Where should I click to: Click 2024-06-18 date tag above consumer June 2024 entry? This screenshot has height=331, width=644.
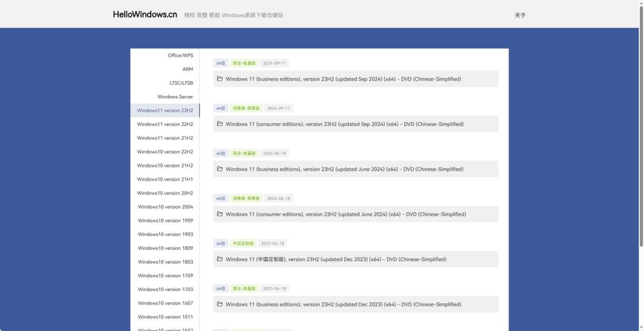279,198
